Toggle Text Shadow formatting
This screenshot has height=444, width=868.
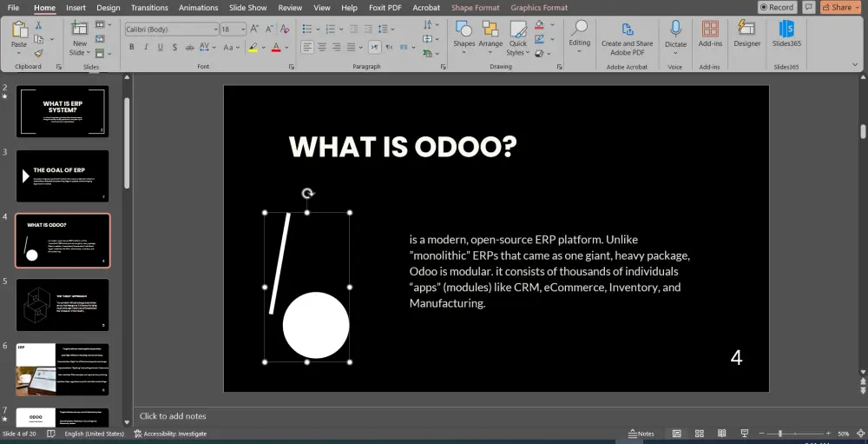(x=175, y=47)
